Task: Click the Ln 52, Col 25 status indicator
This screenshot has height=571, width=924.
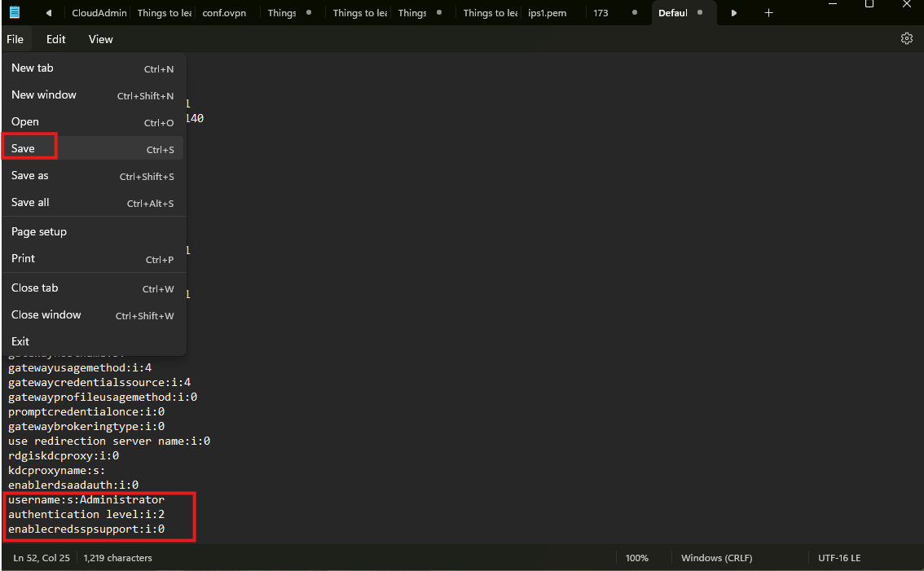Action: pyautogui.click(x=42, y=558)
